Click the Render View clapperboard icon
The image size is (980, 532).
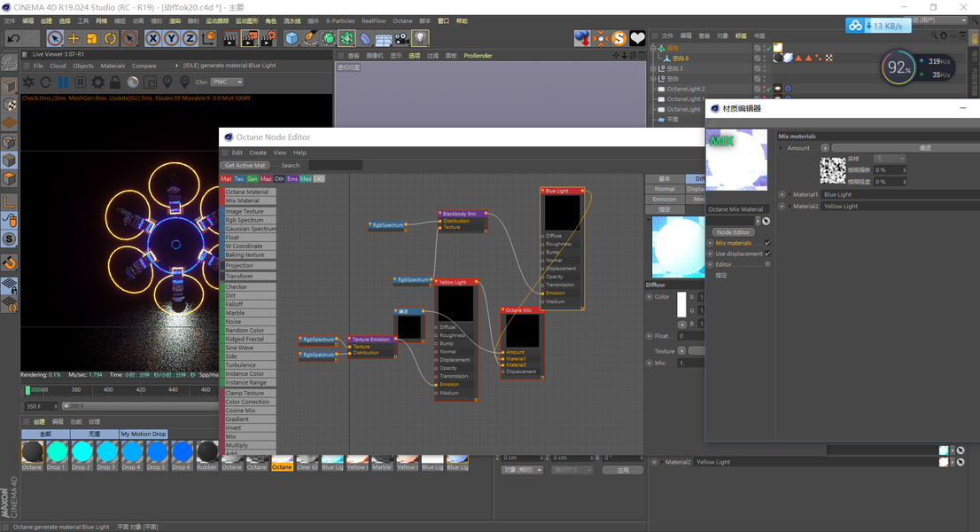coord(230,39)
